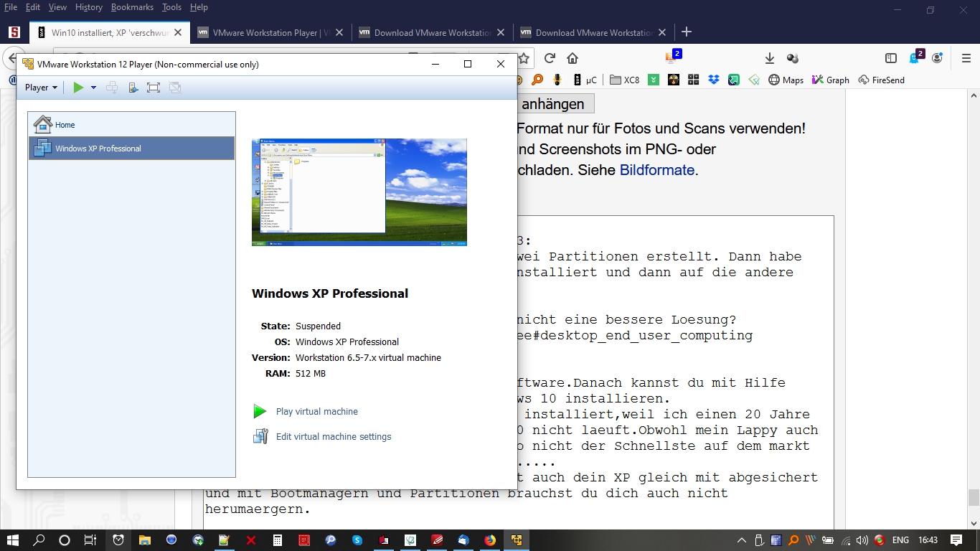Click the Skype taskbar icon

pos(357,540)
